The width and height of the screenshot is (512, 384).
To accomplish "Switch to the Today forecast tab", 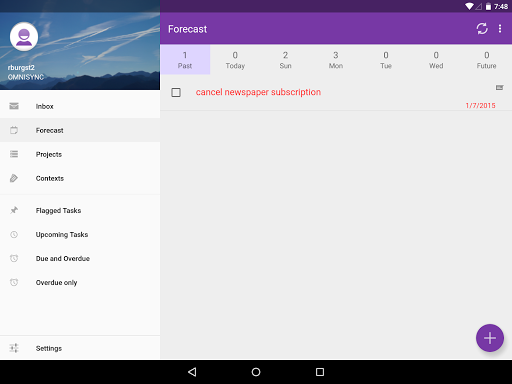I will coord(235,60).
